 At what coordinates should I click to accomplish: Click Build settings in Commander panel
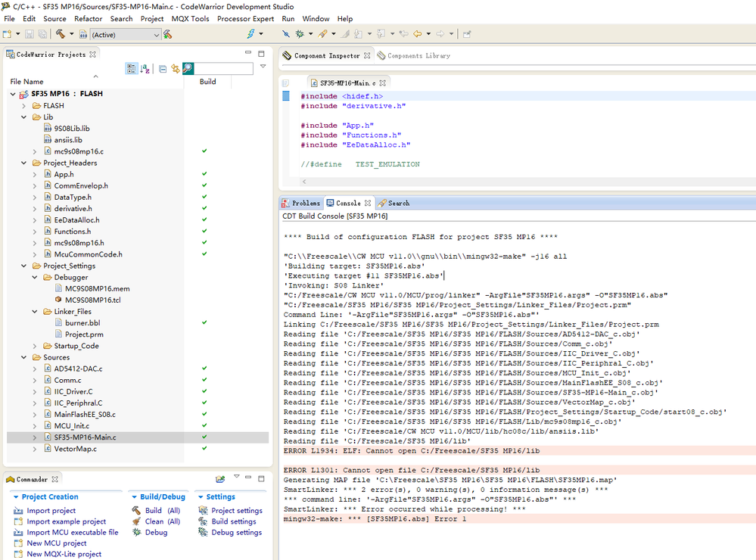[x=233, y=521]
